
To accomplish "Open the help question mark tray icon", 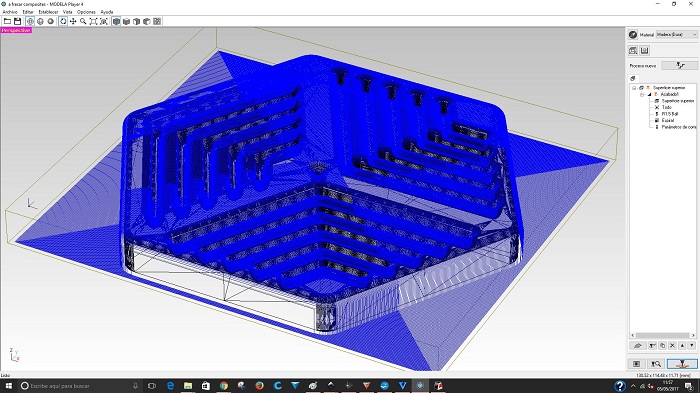I will 620,386.
